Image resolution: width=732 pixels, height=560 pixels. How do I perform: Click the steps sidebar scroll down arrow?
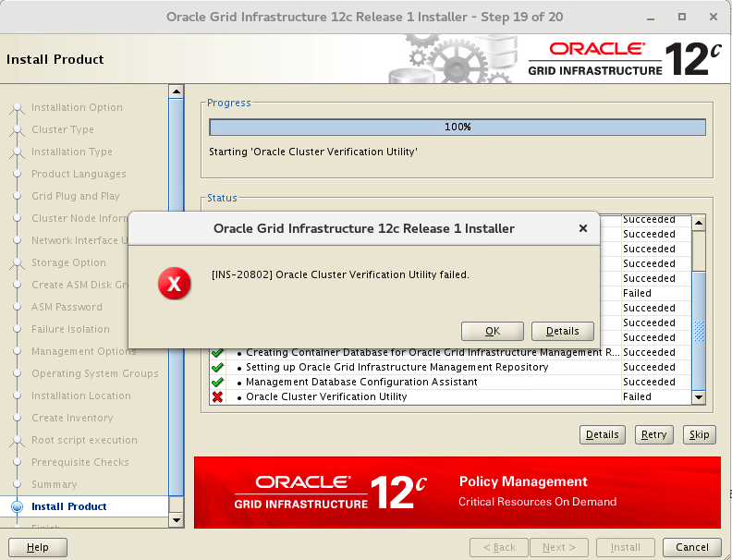point(176,520)
